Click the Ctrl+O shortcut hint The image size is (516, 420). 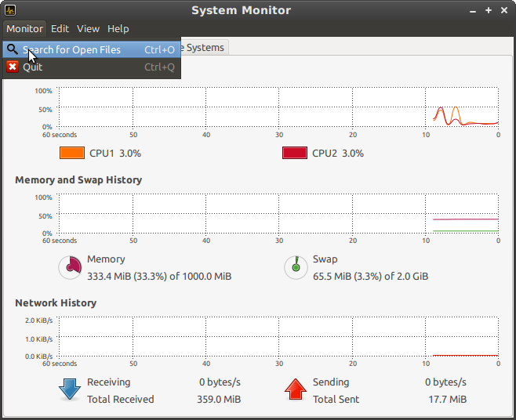tap(160, 49)
